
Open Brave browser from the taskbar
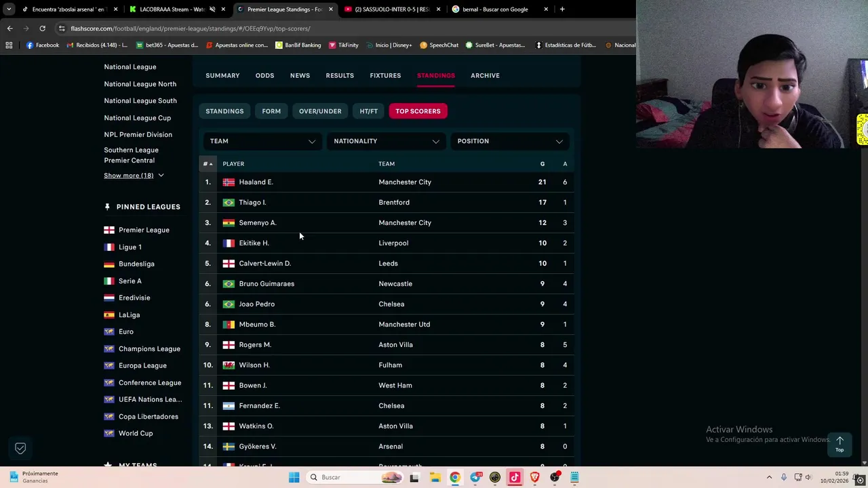click(534, 477)
